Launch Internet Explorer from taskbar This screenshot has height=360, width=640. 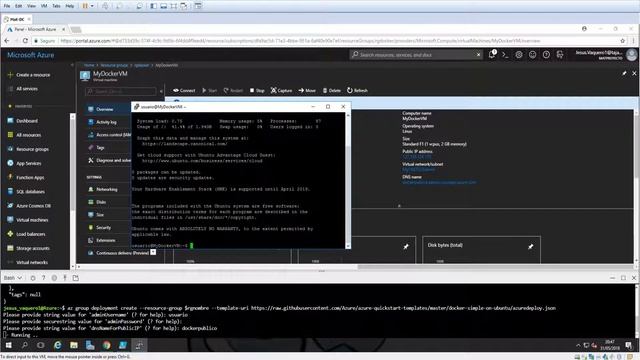click(58, 345)
